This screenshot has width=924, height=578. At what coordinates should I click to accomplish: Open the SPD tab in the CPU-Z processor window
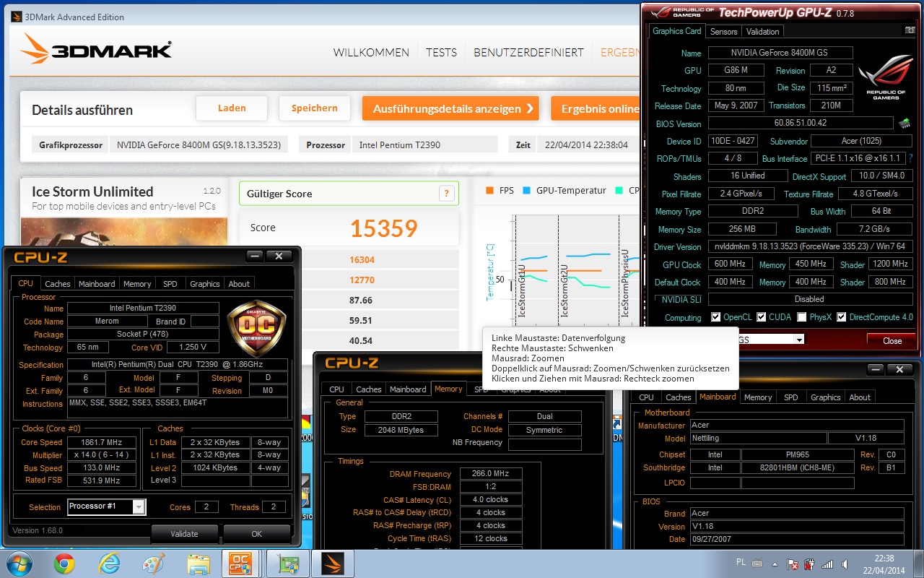(x=170, y=284)
